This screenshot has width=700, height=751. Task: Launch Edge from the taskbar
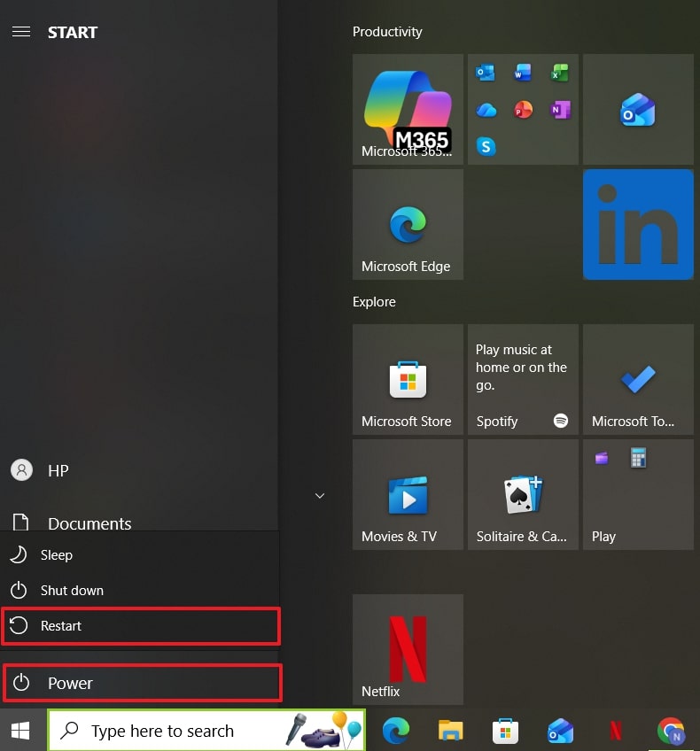[x=396, y=731]
